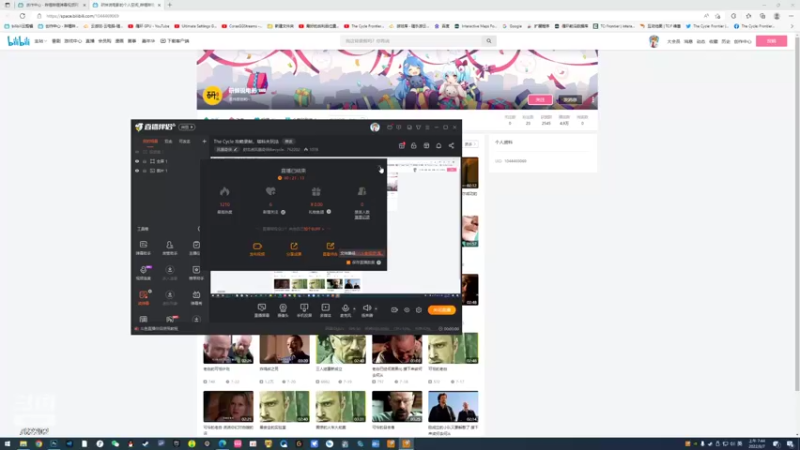Expand the speaker options arrow
The height and width of the screenshot is (450, 800).
(376, 309)
